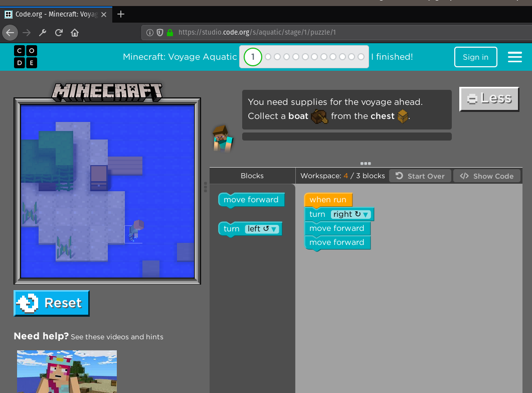Open the hamburger menu
The width and height of the screenshot is (532, 393).
point(514,57)
